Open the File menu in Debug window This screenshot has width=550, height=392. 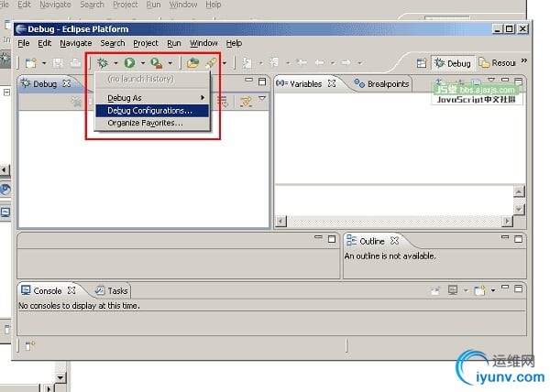point(24,43)
